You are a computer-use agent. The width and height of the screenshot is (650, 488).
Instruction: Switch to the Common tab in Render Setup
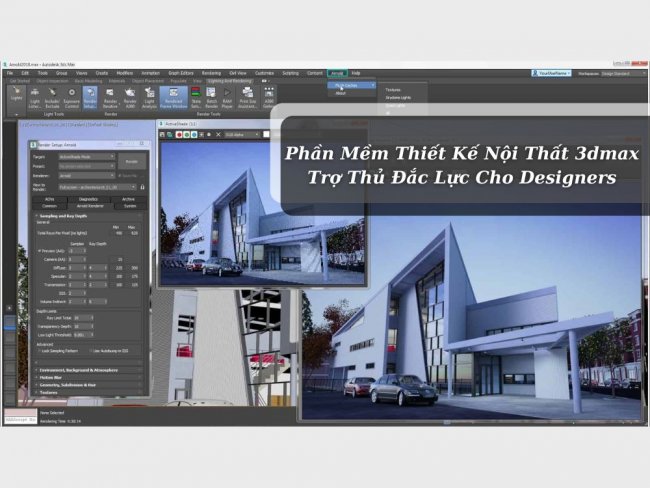tap(49, 206)
